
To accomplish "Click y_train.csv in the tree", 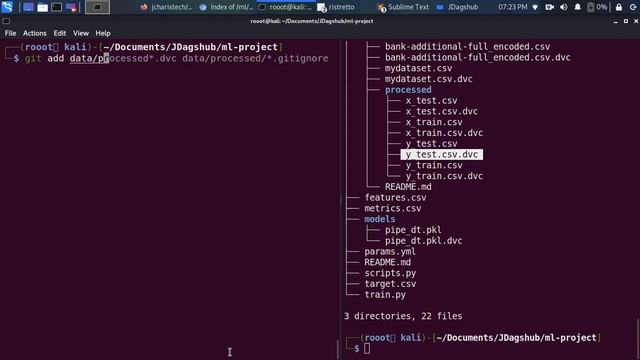I will click(434, 165).
